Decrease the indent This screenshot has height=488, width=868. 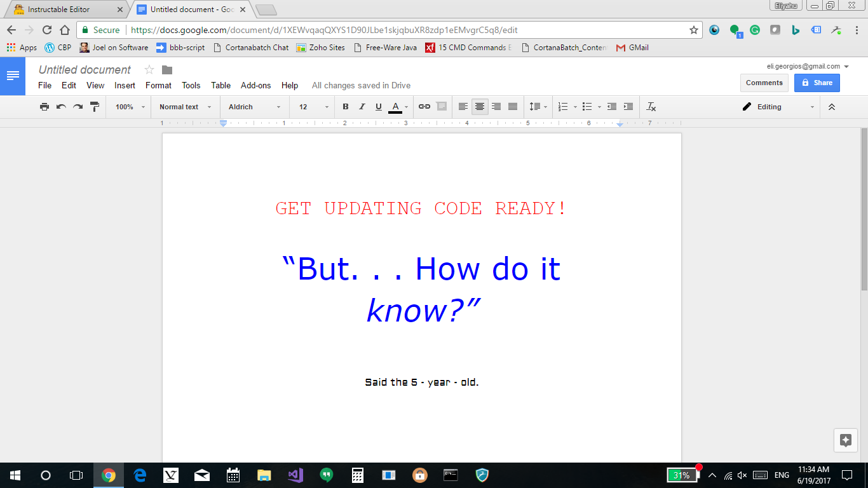pyautogui.click(x=612, y=107)
